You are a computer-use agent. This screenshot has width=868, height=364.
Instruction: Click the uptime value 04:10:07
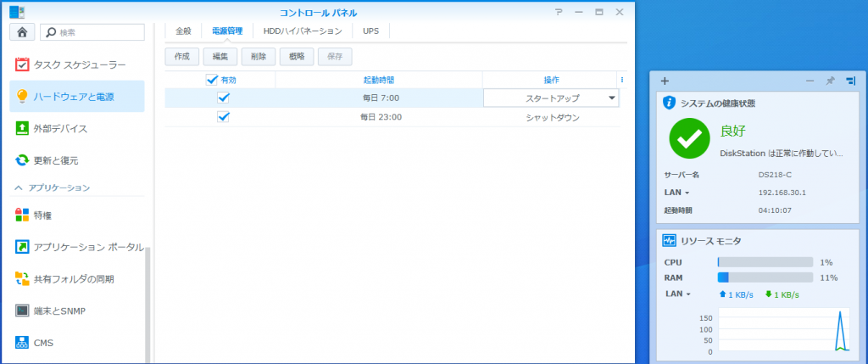[775, 210]
